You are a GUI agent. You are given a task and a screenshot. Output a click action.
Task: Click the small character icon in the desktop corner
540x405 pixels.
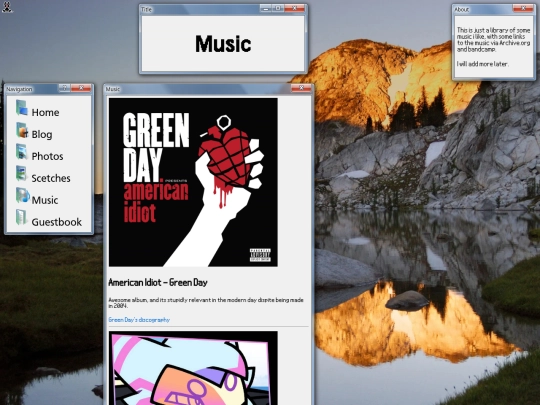[x=7, y=7]
